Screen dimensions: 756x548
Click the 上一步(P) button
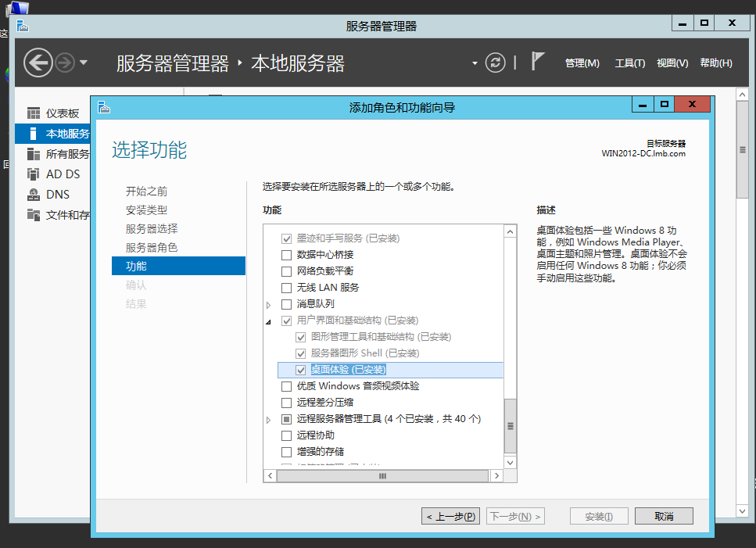click(x=450, y=516)
